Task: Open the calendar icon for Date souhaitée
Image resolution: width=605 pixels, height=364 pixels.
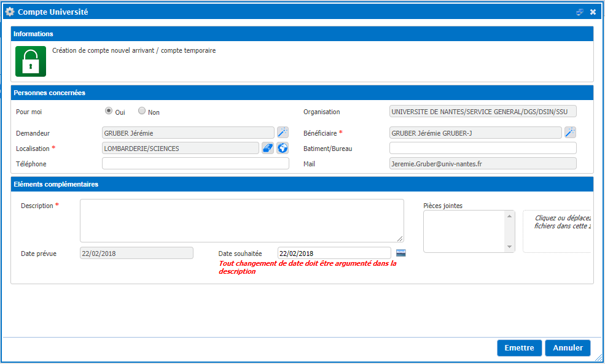Action: [x=401, y=253]
